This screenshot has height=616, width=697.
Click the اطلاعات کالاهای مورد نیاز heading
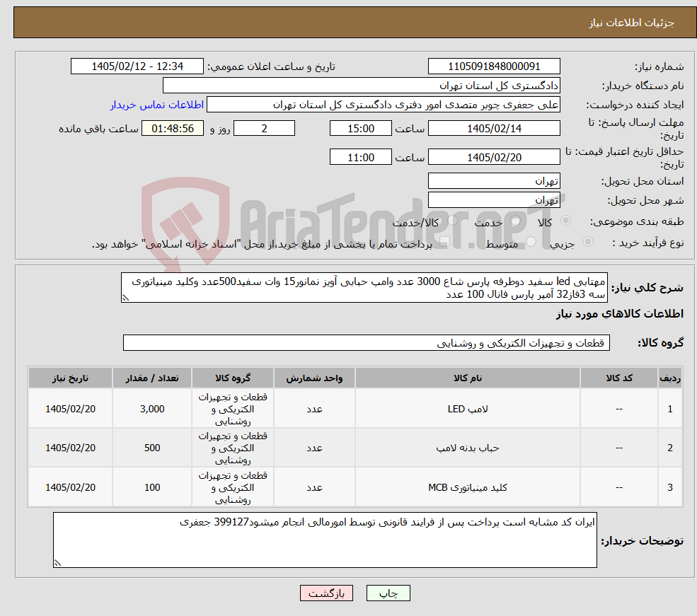pos(620,314)
